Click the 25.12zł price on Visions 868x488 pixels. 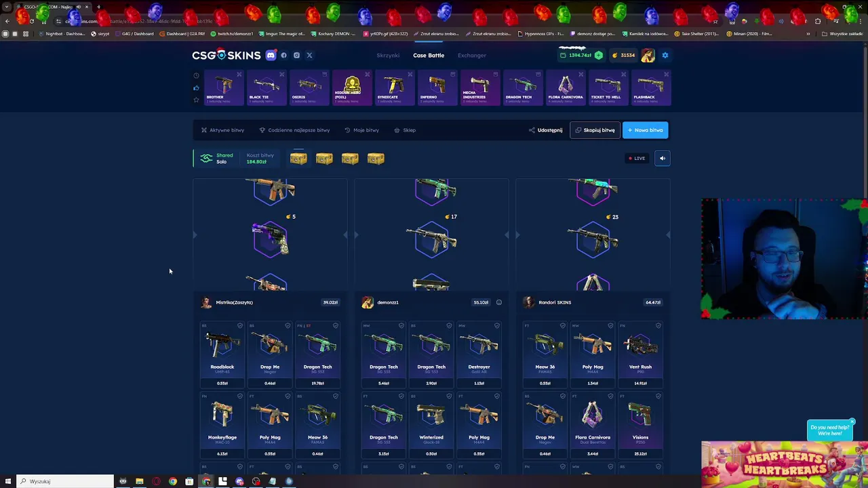640,453
